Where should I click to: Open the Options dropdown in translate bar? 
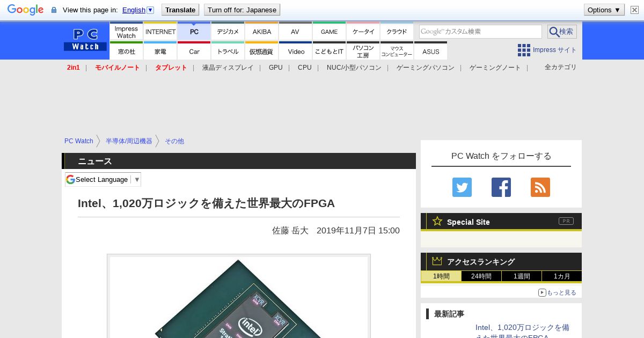pos(604,10)
